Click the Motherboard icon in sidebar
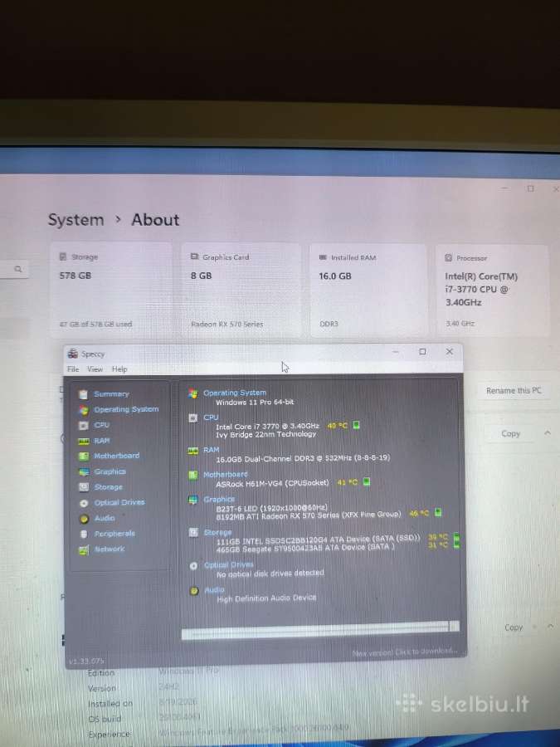Image resolution: width=560 pixels, height=747 pixels. [x=83, y=456]
